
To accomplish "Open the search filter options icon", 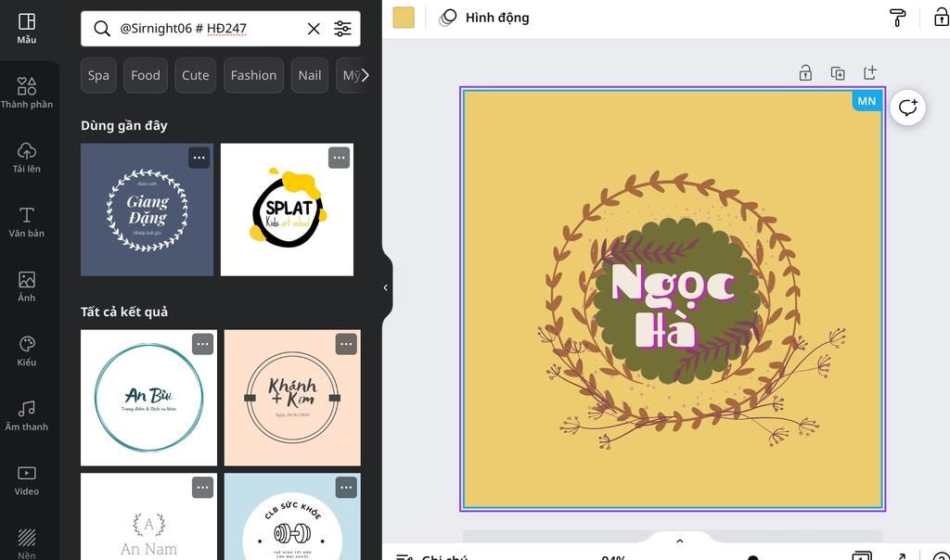I will tap(342, 29).
